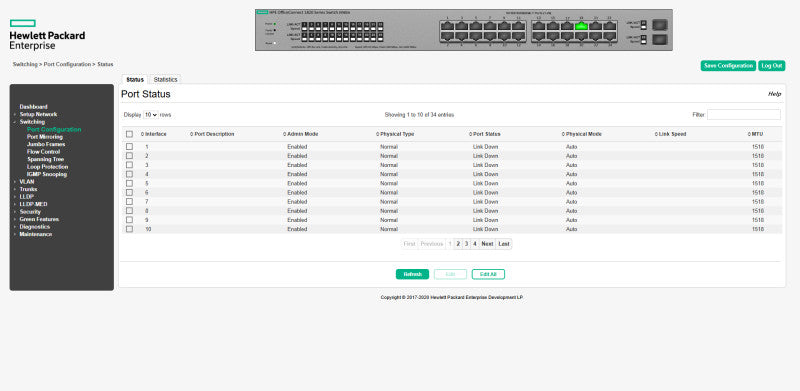Switch to the Statistics tab
The height and width of the screenshot is (391, 800).
[x=165, y=80]
